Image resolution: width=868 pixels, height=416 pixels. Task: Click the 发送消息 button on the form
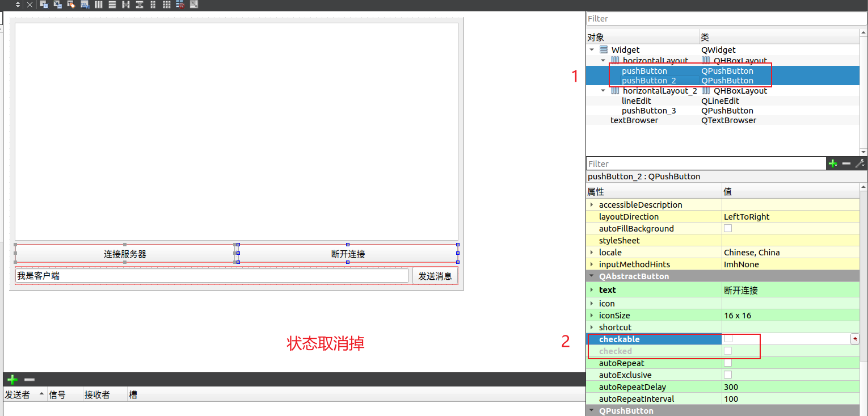point(435,276)
